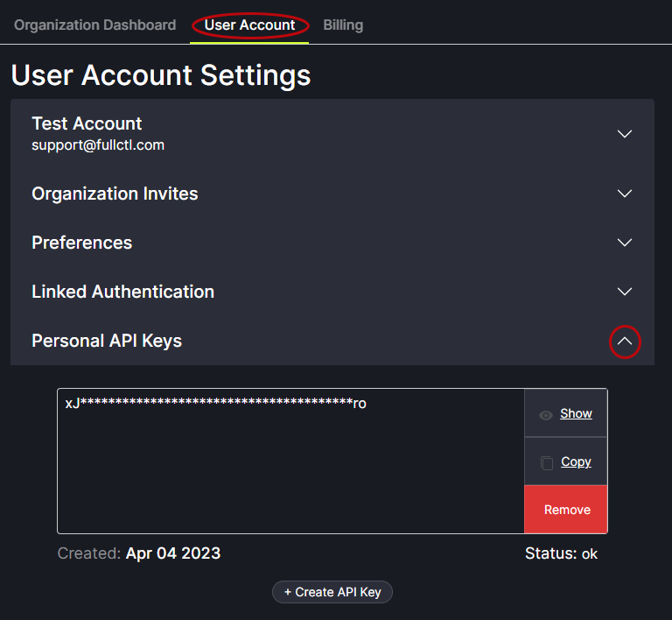Image resolution: width=672 pixels, height=620 pixels.
Task: Open the Billing tab
Action: [x=343, y=25]
